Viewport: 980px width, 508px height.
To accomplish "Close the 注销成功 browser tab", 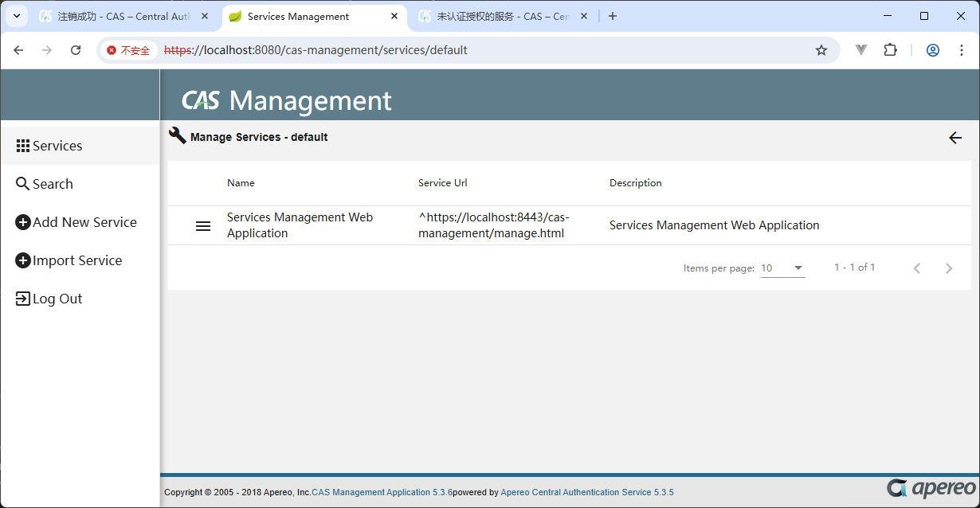I will point(205,16).
